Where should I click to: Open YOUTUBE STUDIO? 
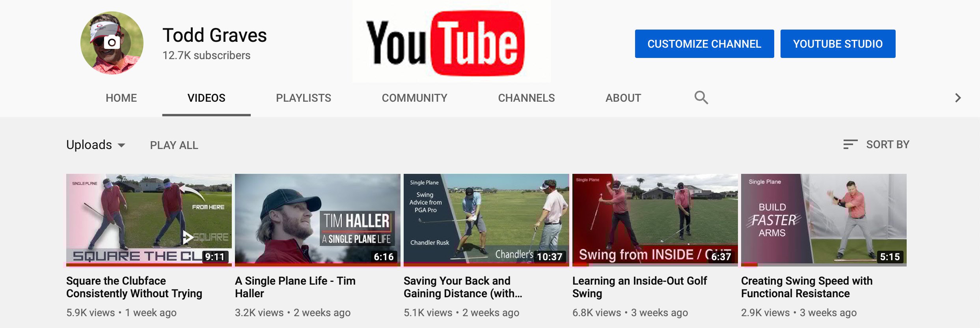point(838,44)
